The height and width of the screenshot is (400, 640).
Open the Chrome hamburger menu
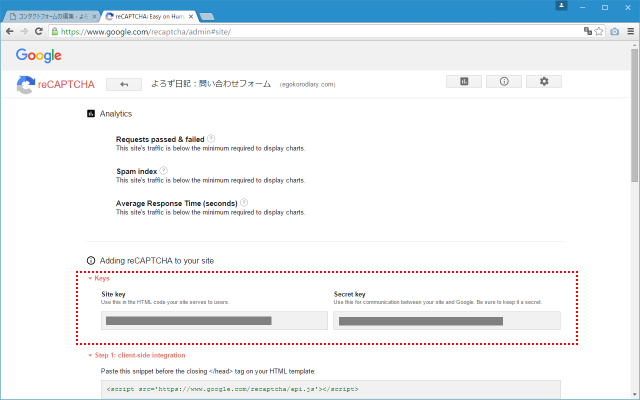[631, 31]
